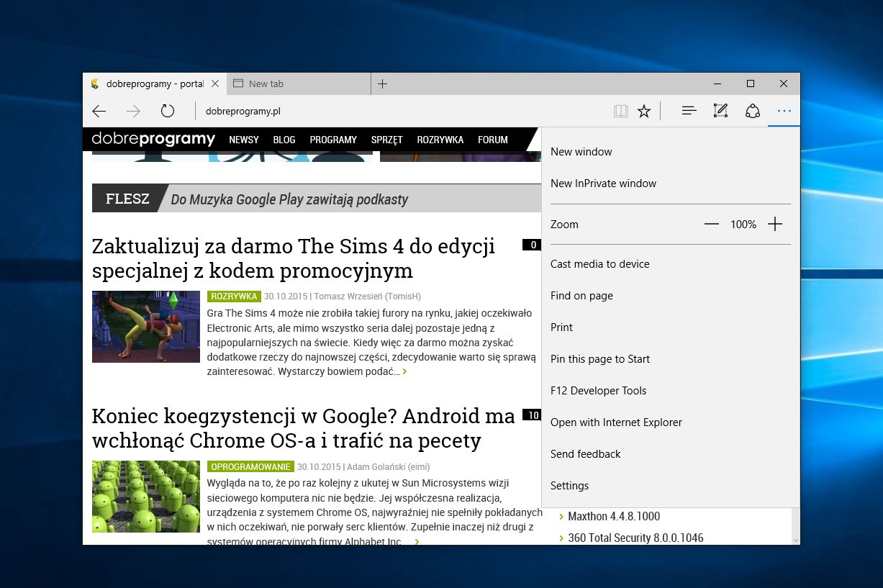Viewport: 883px width, 588px height.
Task: Add page to favorites star icon
Action: (644, 111)
